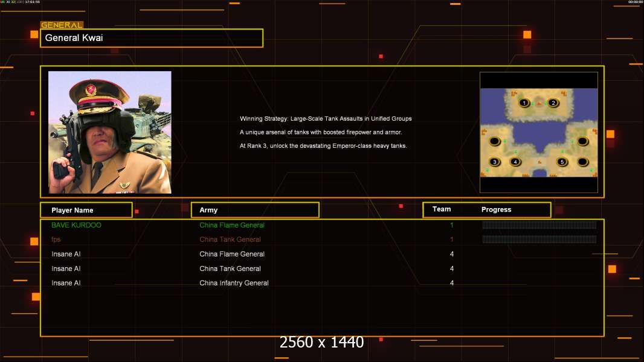This screenshot has height=362, width=644.
Task: Click start position 1 on the minimap
Action: [x=524, y=103]
